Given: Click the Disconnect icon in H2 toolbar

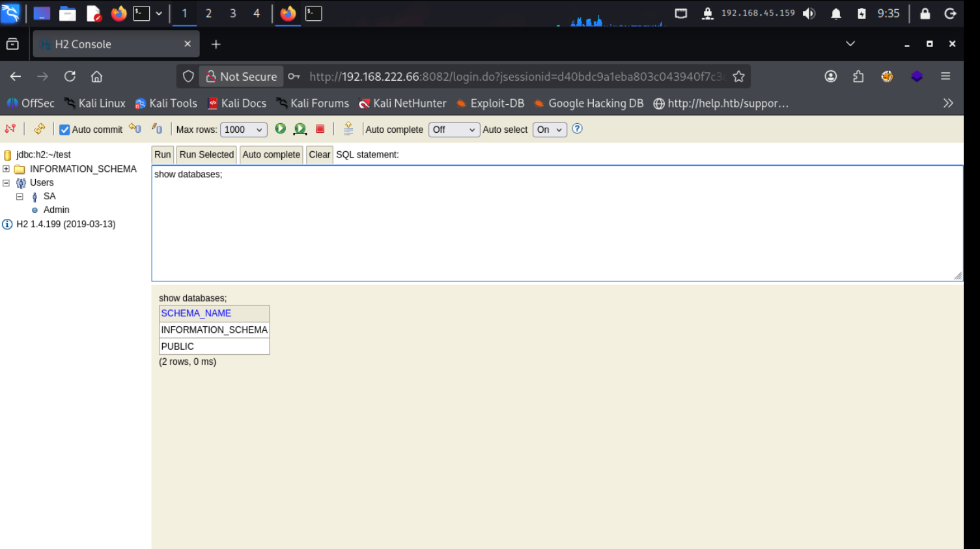Looking at the screenshot, I should click(10, 129).
